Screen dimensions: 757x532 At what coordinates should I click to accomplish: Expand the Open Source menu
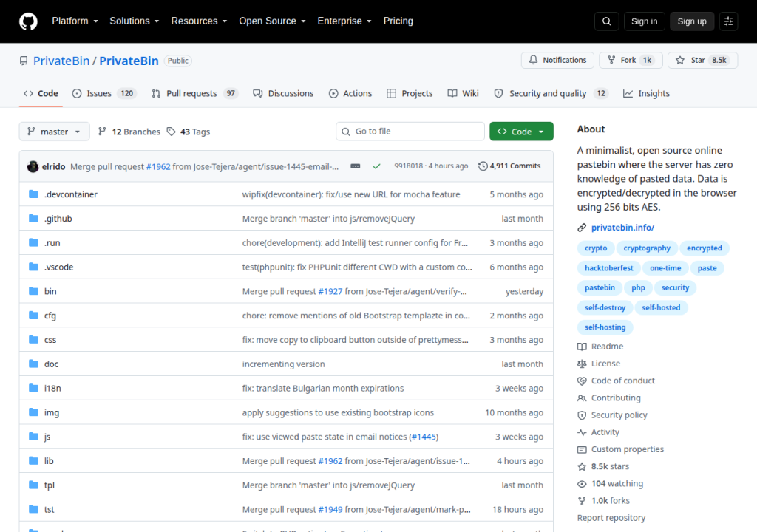pyautogui.click(x=272, y=21)
